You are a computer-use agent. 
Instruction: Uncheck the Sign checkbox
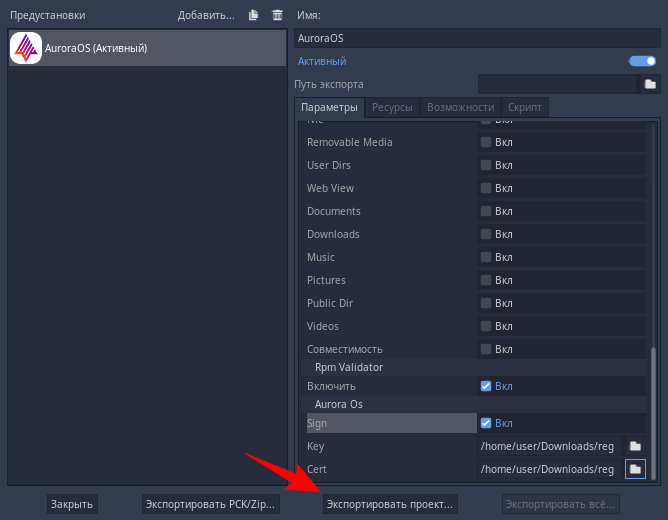tap(486, 423)
